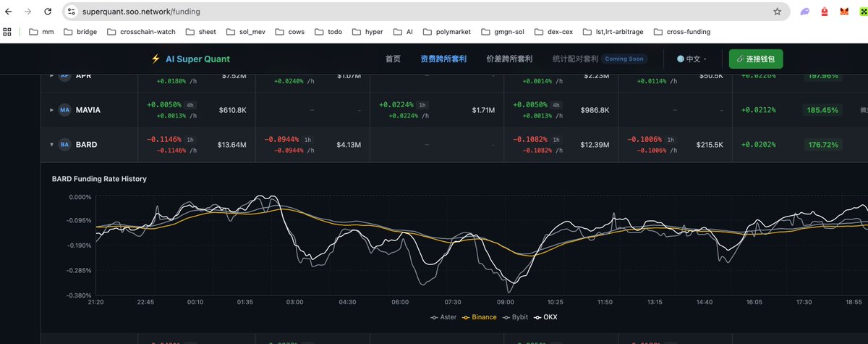Screen dimensions: 868x344
Task: Click the BARD Funding Rate History title
Action: [x=99, y=178]
